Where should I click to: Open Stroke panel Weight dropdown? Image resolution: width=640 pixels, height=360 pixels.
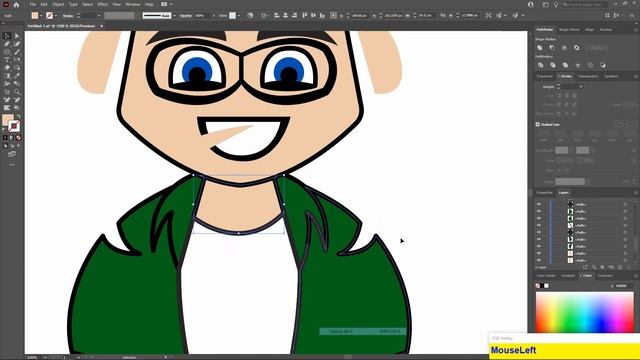pos(581,87)
